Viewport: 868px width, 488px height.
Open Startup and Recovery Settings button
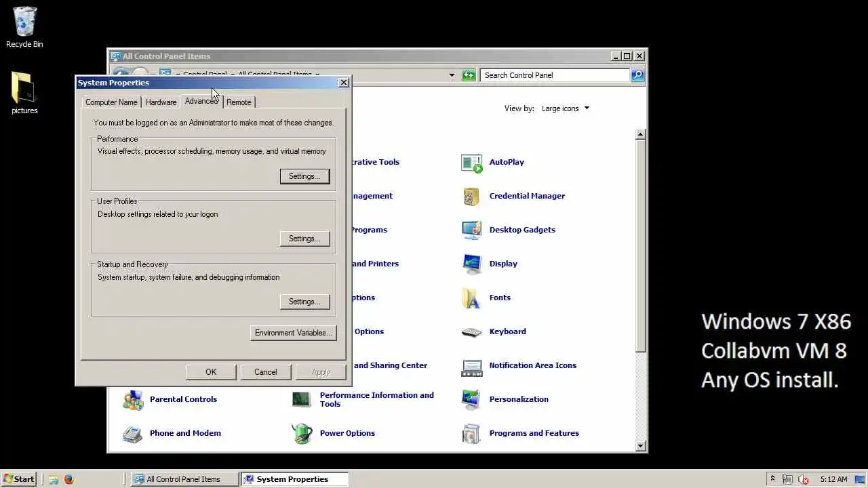[x=304, y=302]
